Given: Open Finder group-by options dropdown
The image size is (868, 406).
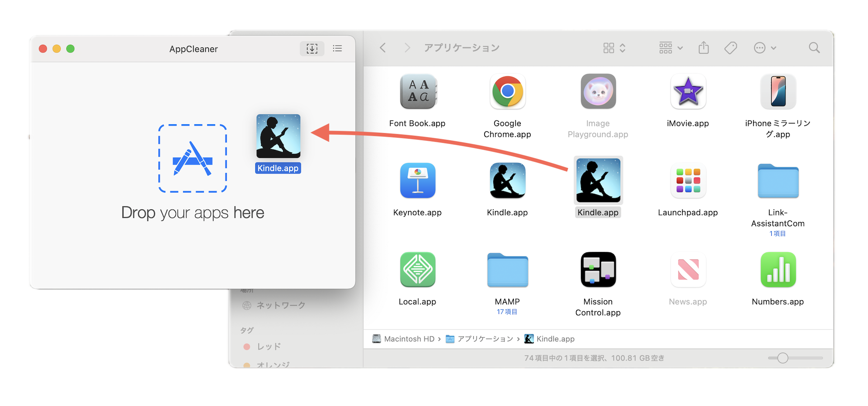Looking at the screenshot, I should click(671, 48).
